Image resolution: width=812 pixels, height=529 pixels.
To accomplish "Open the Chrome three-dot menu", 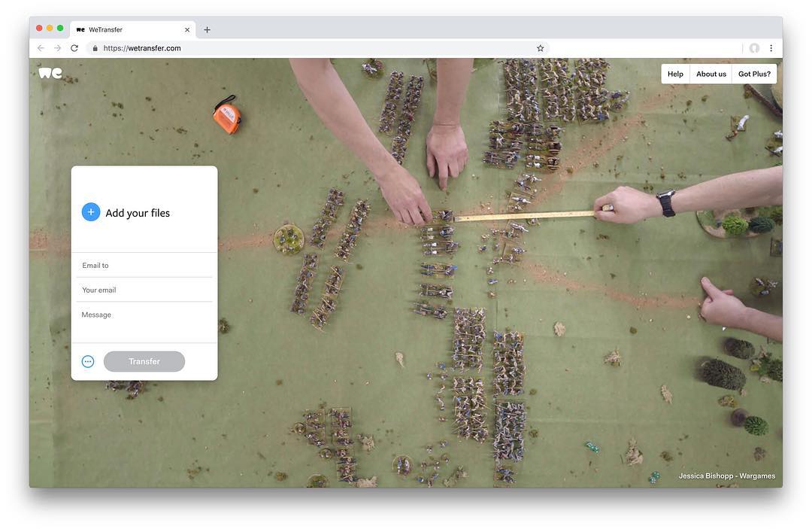I will pyautogui.click(x=771, y=48).
